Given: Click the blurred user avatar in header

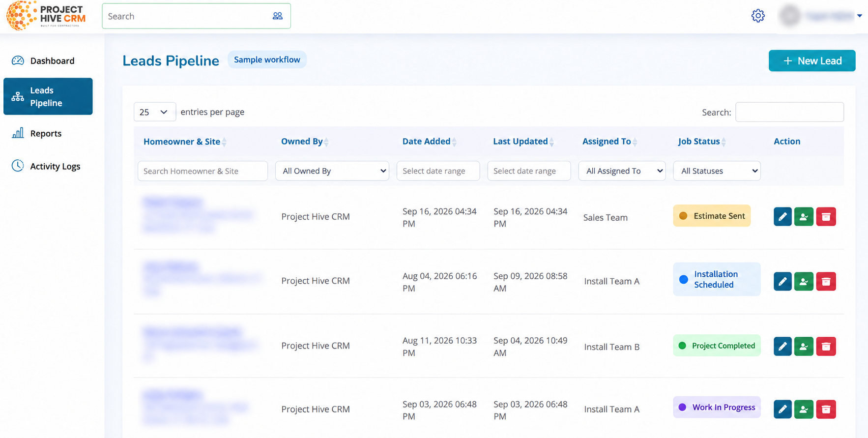Looking at the screenshot, I should 790,16.
